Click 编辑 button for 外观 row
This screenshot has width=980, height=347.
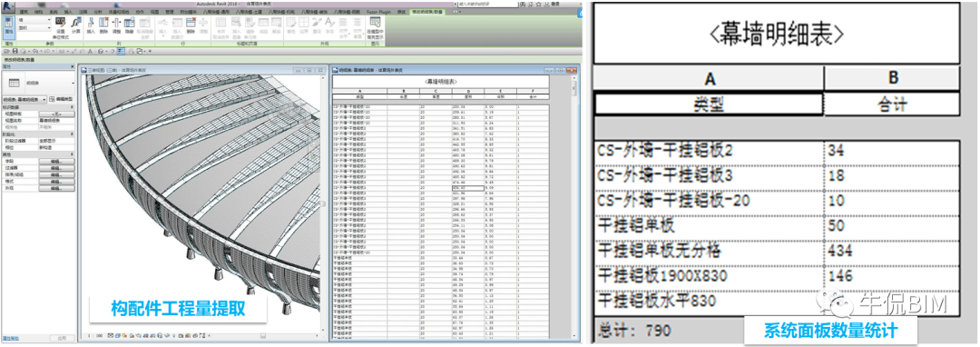coord(56,188)
